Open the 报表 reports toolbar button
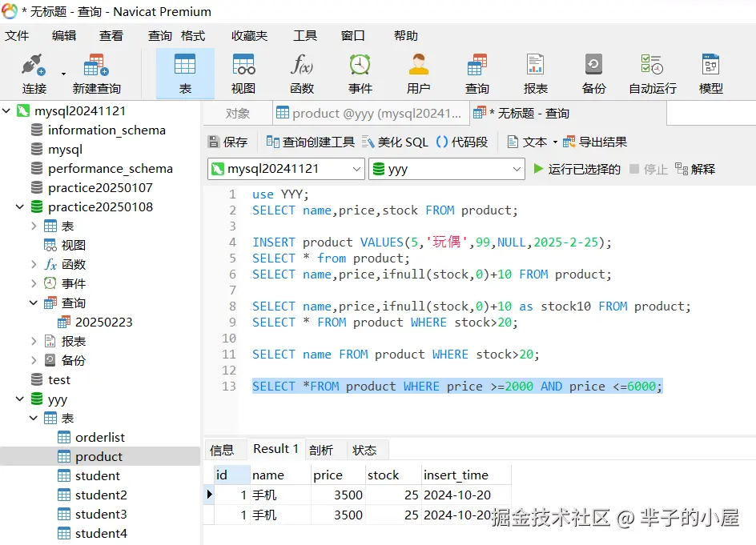The width and height of the screenshot is (756, 545). [535, 74]
